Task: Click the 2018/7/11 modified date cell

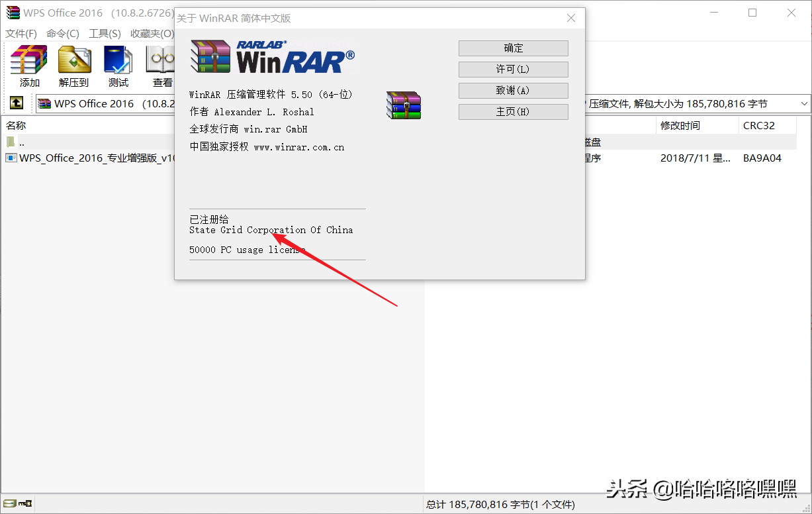Action: point(697,158)
